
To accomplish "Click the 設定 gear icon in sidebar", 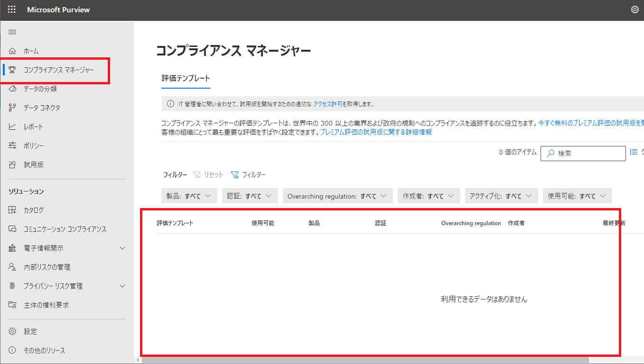I will tap(13, 331).
